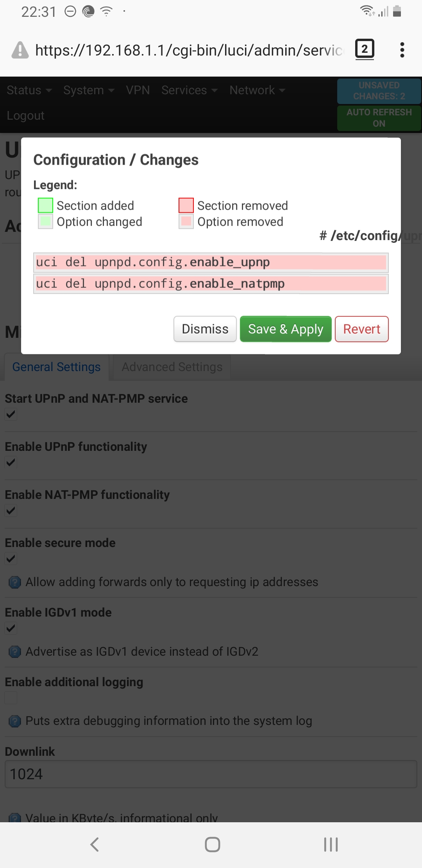Open the browser tab switcher showing 2

[364, 49]
